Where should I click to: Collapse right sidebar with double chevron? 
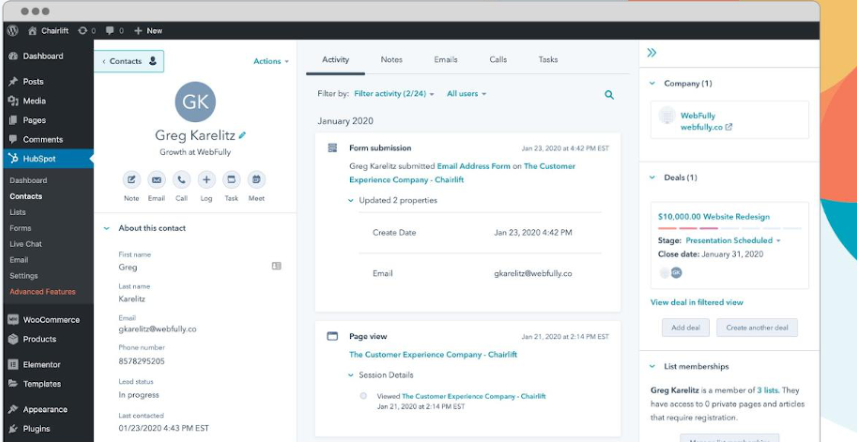click(651, 53)
